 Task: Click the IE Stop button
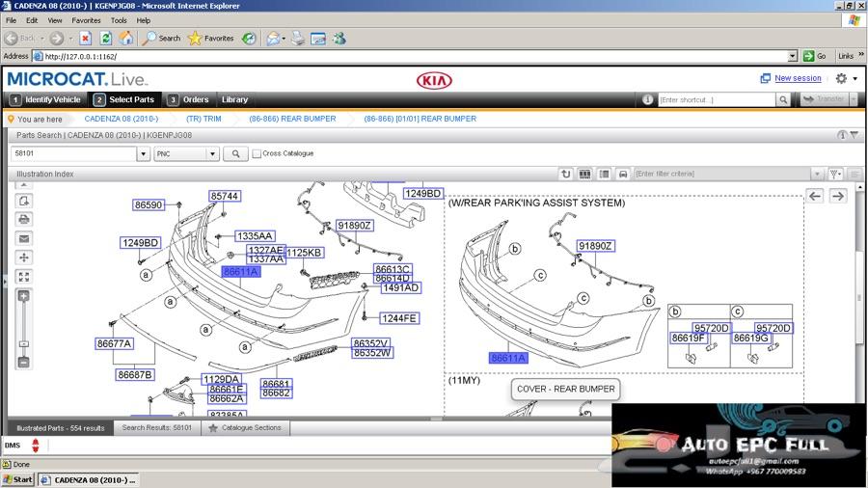point(85,39)
